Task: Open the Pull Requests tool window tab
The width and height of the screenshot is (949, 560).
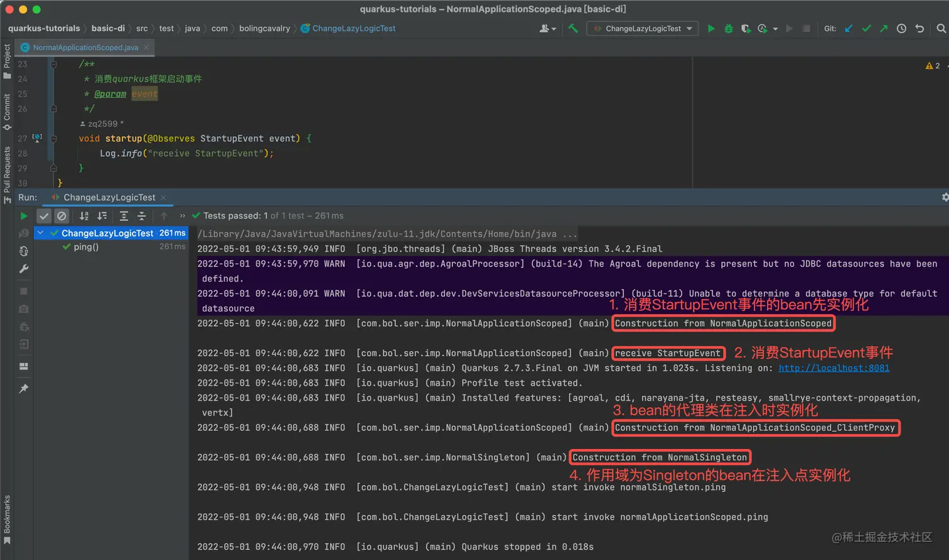Action: coord(7,174)
